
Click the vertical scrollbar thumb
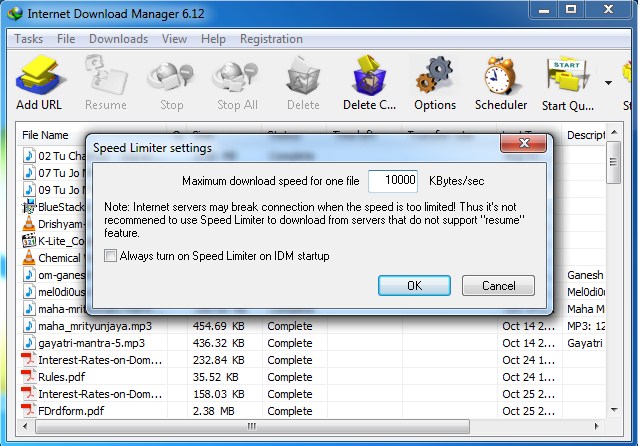[x=614, y=162]
